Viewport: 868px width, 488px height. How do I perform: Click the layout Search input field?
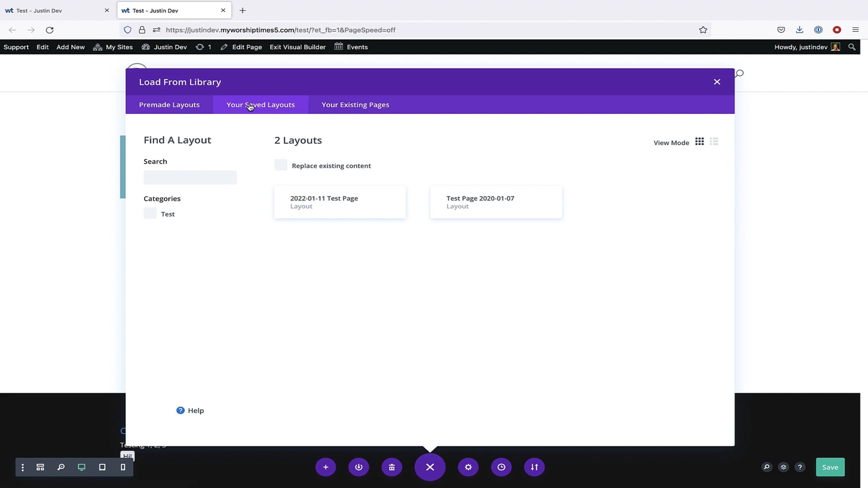(190, 177)
